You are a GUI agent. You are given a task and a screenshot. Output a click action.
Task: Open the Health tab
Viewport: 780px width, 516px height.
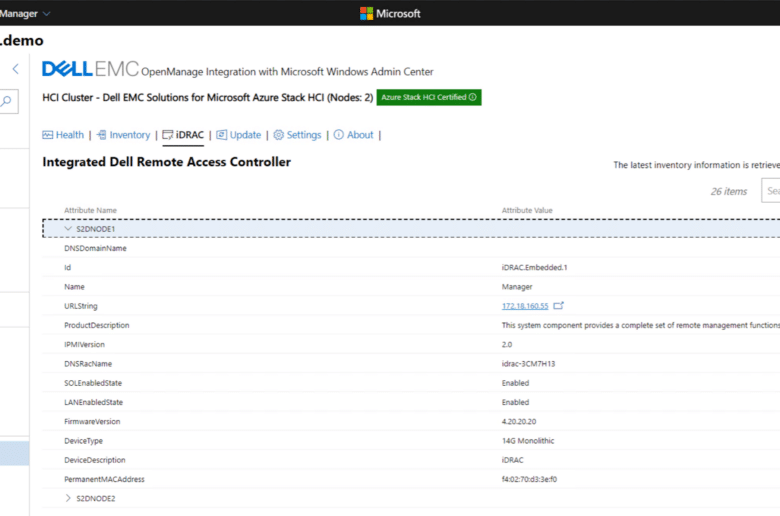coord(63,135)
